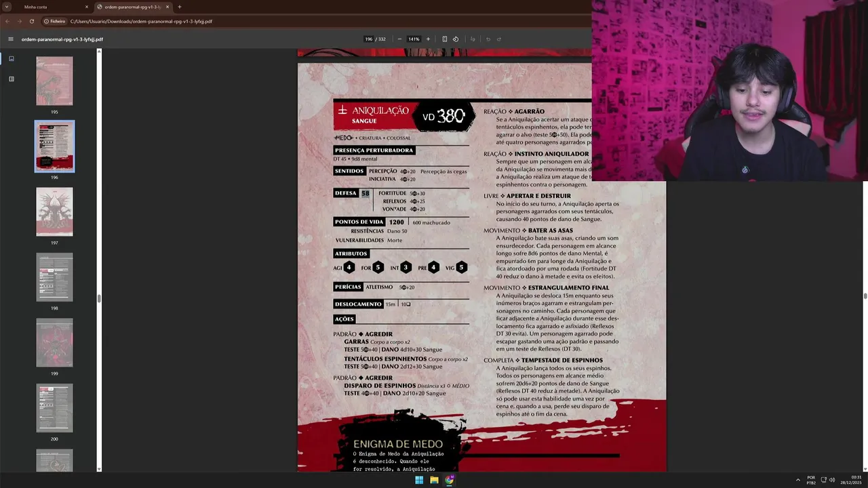Click the 'ESTRANGULAMENTO FINAL' ability title

[x=569, y=288]
